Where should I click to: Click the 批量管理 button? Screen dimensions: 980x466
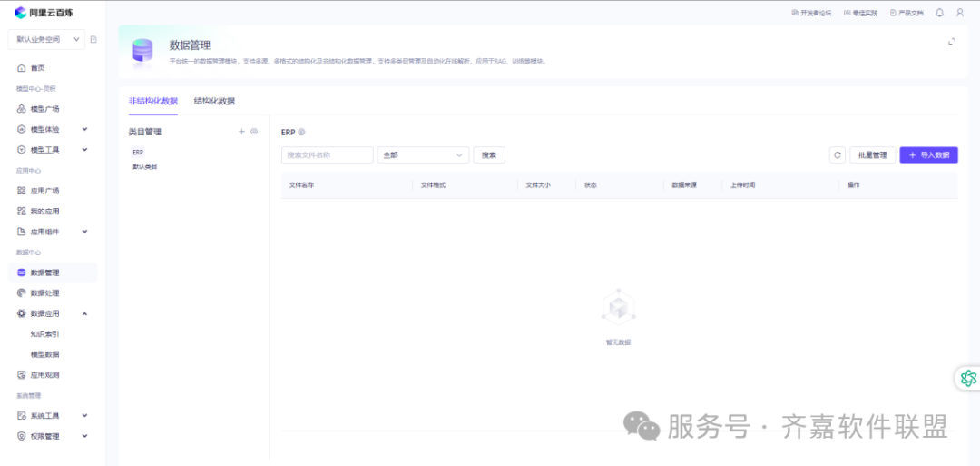873,155
